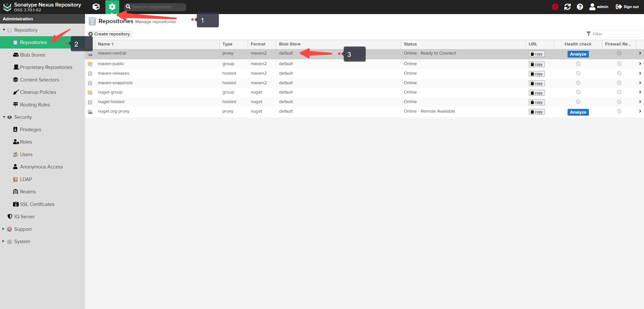
Task: Select the maven-releases repository name
Action: click(113, 73)
